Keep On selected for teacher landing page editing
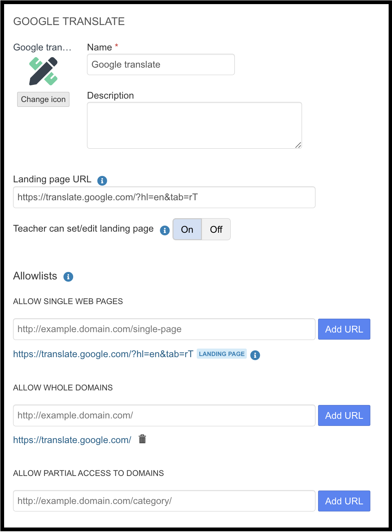Screen dimensions: 392x532 187,229
